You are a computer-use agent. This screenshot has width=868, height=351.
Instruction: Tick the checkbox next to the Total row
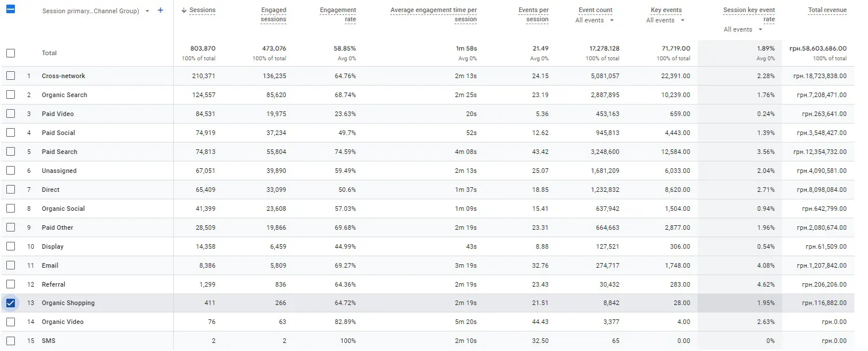10,53
